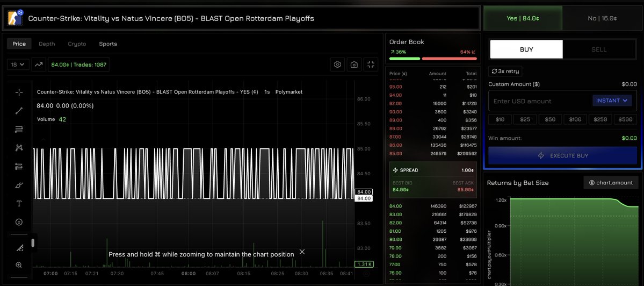
Task: Click the drawing toolbar scroll handle
Action: (x=33, y=243)
